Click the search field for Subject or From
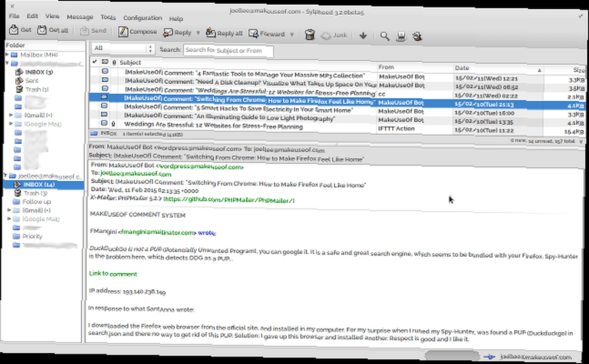The image size is (589, 364). pos(229,50)
